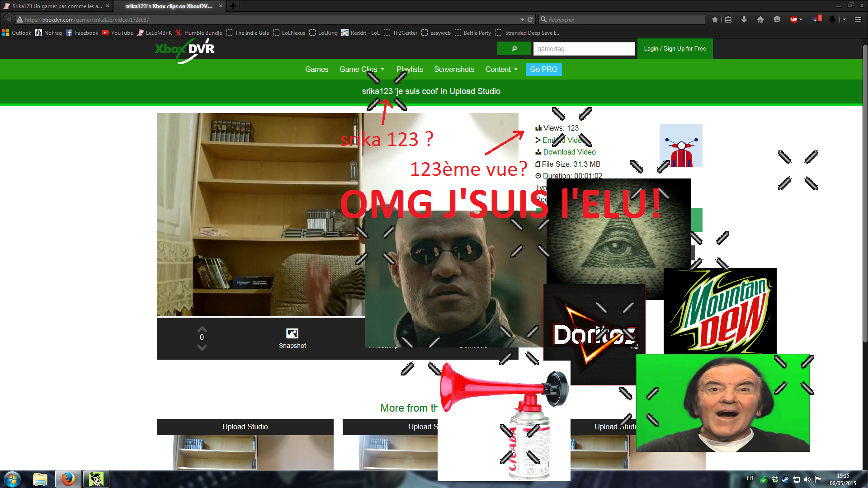The image size is (868, 488).
Task: Open The Indie Gala bookmark
Action: tap(247, 33)
